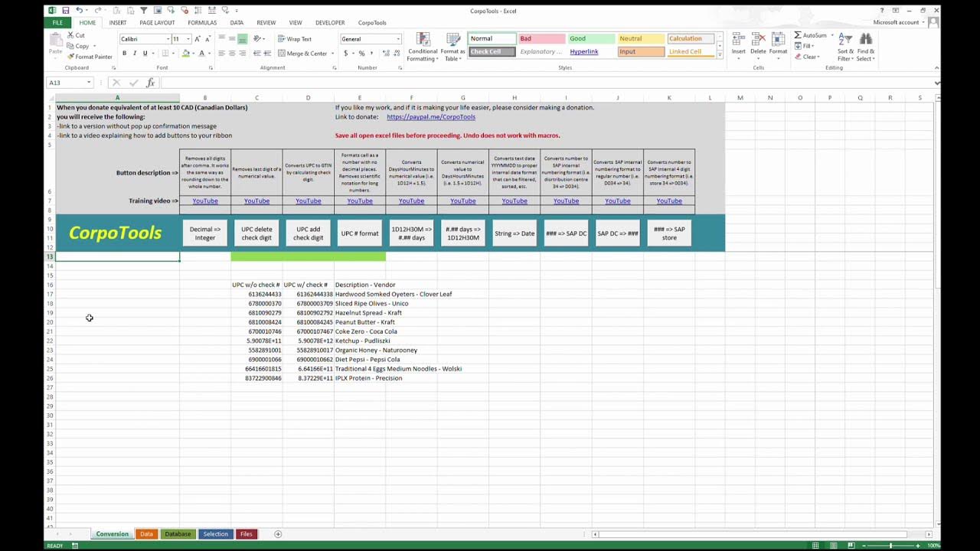
Task: Expand the Name Box dropdown arrow
Action: [x=89, y=83]
